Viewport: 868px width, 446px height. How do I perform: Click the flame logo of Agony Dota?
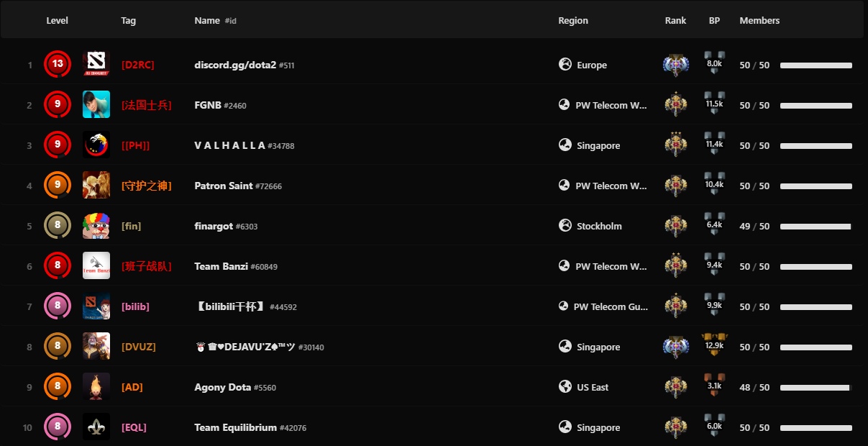tap(96, 386)
